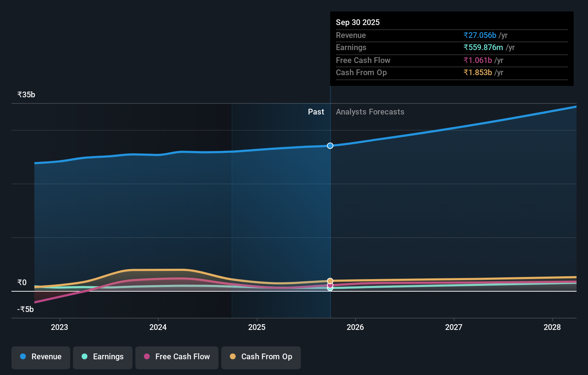Select the Revenue data point marker on chart
Viewport: 588px width, 375px height.
click(330, 146)
